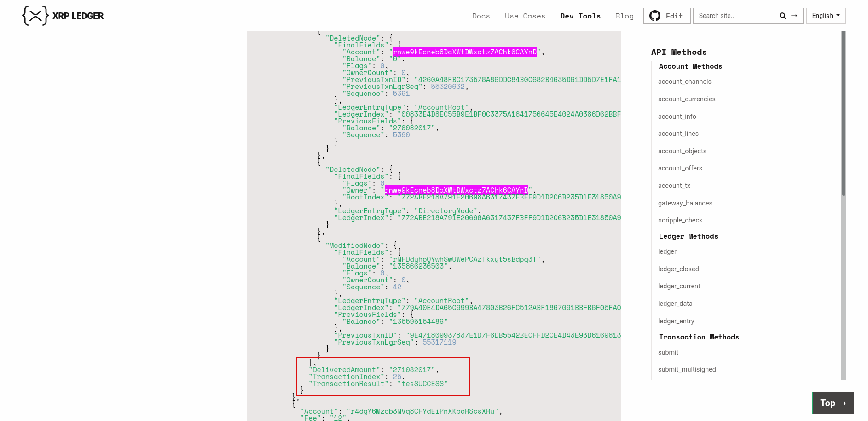This screenshot has height=421, width=868.
Task: Open the Blog link in navigation
Action: point(625,16)
